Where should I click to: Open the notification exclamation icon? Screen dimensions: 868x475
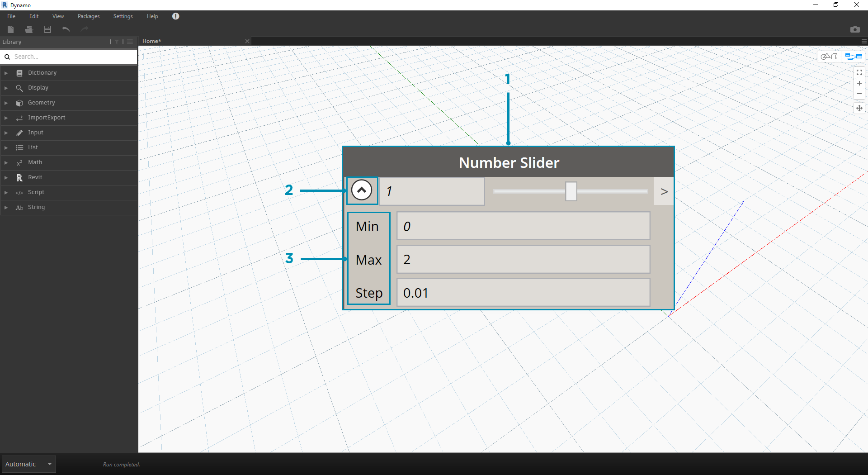pos(176,16)
